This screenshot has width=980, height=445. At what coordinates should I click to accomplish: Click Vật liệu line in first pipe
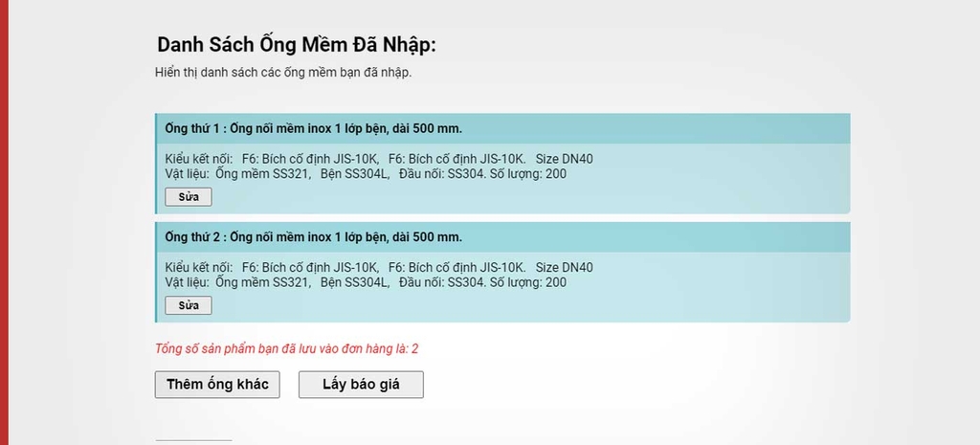click(366, 174)
